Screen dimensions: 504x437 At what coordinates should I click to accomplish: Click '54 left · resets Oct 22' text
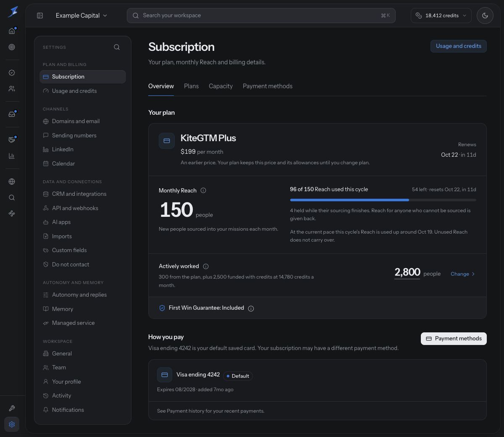pyautogui.click(x=444, y=190)
